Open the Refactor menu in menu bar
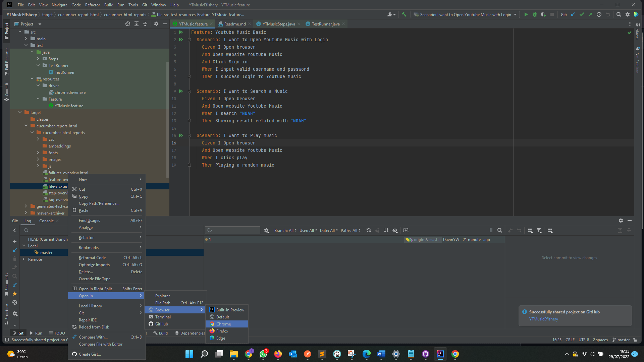Viewport: 644px width, 362px height. click(92, 5)
